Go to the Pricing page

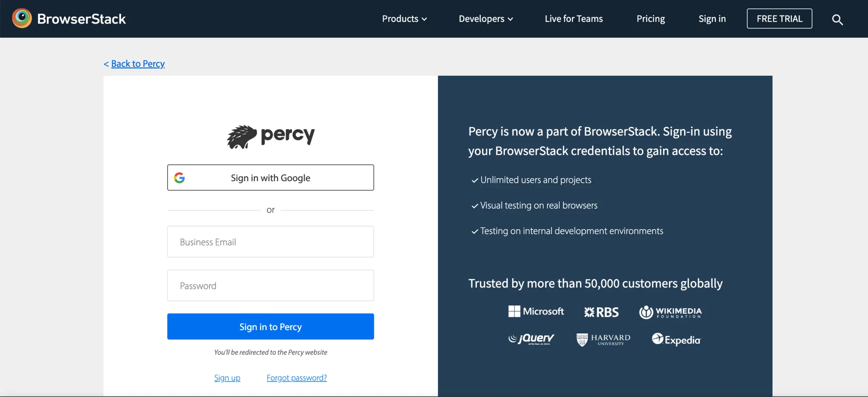(650, 19)
